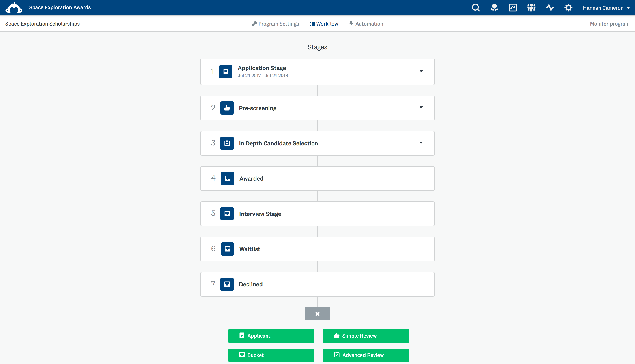
Task: Add an Advanced Review stage
Action: pyautogui.click(x=366, y=355)
